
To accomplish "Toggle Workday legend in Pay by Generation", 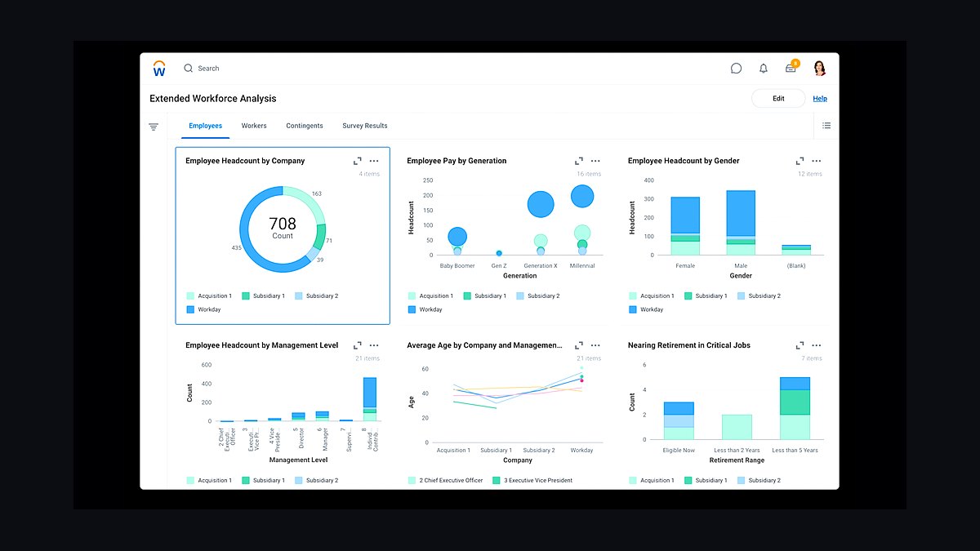I will tap(425, 309).
